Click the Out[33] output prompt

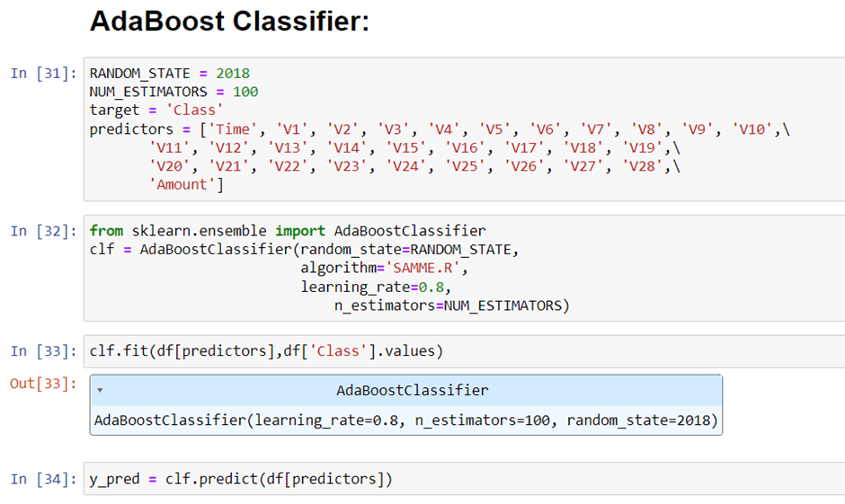[x=44, y=384]
